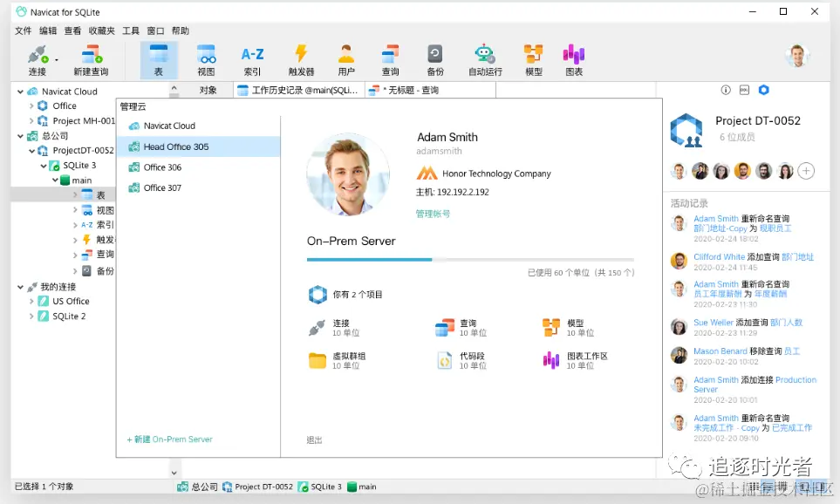Image resolution: width=840 pixels, height=504 pixels.
Task: Open the 收藏夹 menu
Action: pyautogui.click(x=102, y=31)
